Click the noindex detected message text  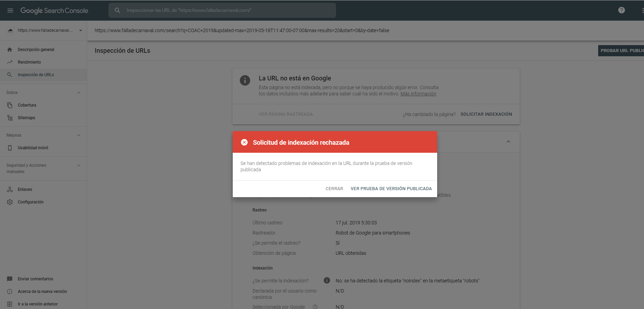coord(407,281)
